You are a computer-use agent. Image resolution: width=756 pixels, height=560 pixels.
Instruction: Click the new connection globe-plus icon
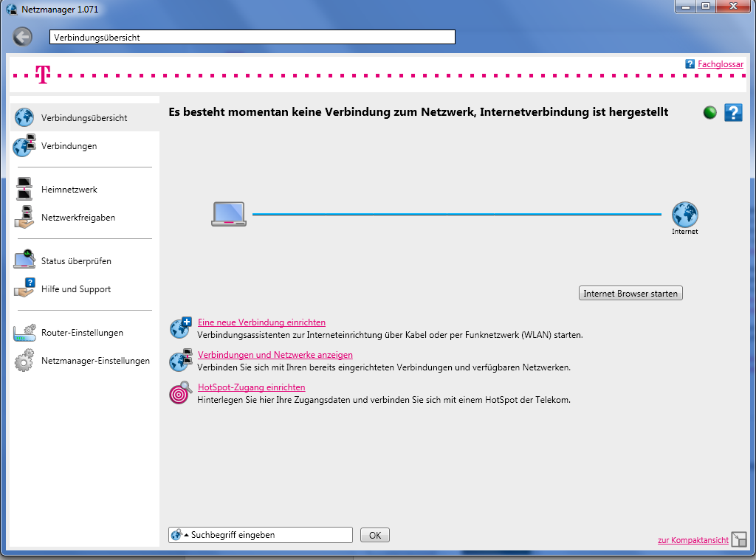coord(181,328)
